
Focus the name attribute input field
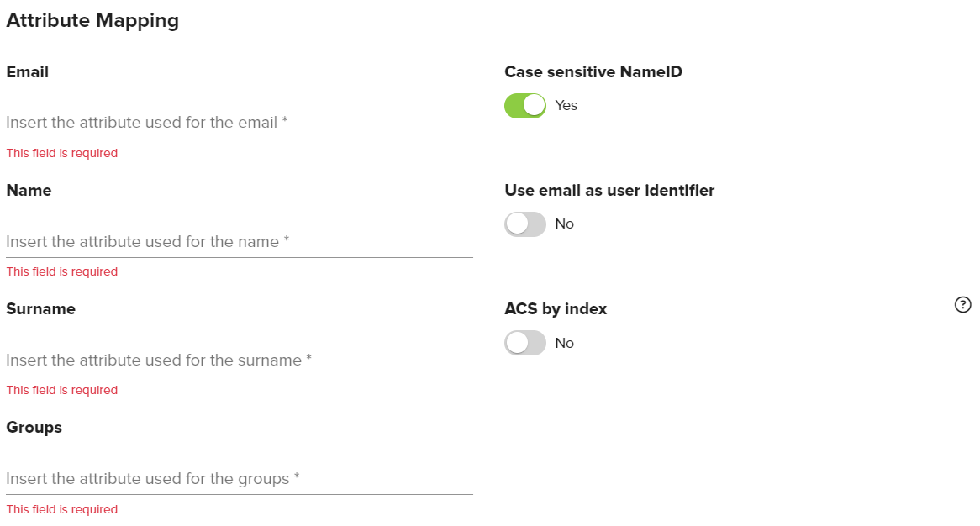click(239, 242)
